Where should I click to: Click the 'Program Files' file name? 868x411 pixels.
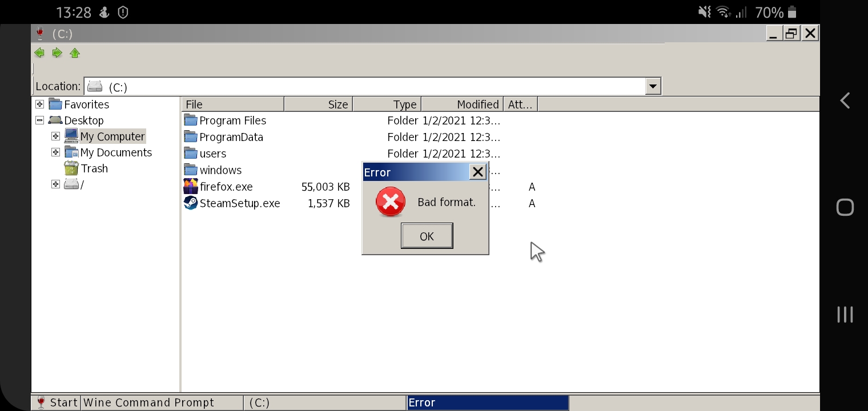pyautogui.click(x=232, y=120)
